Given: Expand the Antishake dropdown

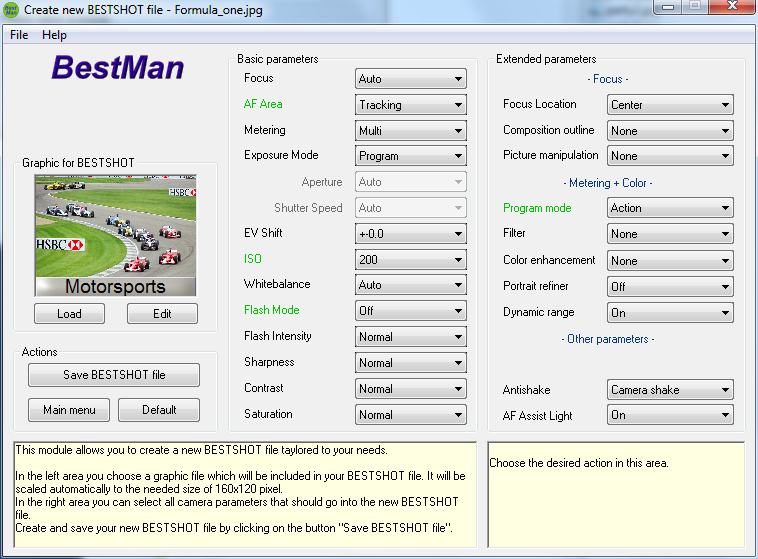Looking at the screenshot, I should coord(670,390).
